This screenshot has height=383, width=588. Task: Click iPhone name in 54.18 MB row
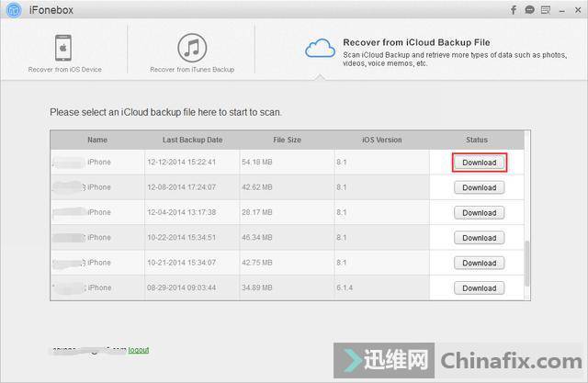tap(99, 162)
